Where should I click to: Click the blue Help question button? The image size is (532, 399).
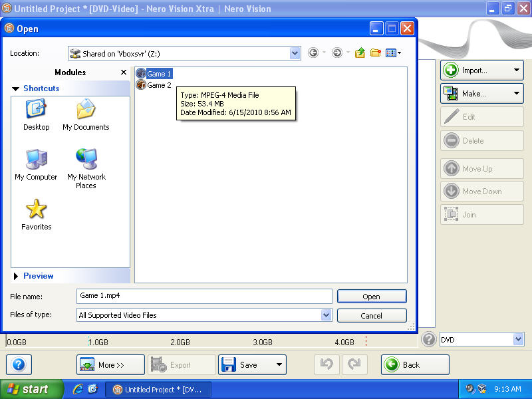[19, 364]
